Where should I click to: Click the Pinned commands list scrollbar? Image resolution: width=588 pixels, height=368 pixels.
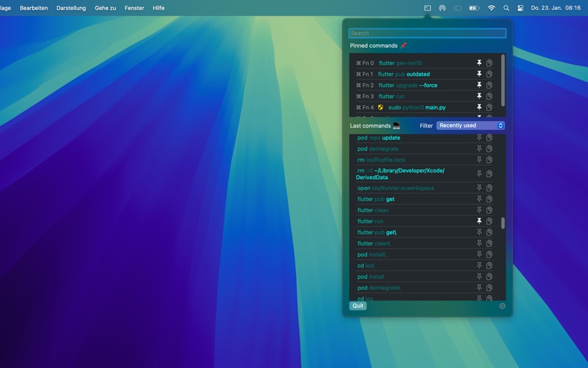503,81
